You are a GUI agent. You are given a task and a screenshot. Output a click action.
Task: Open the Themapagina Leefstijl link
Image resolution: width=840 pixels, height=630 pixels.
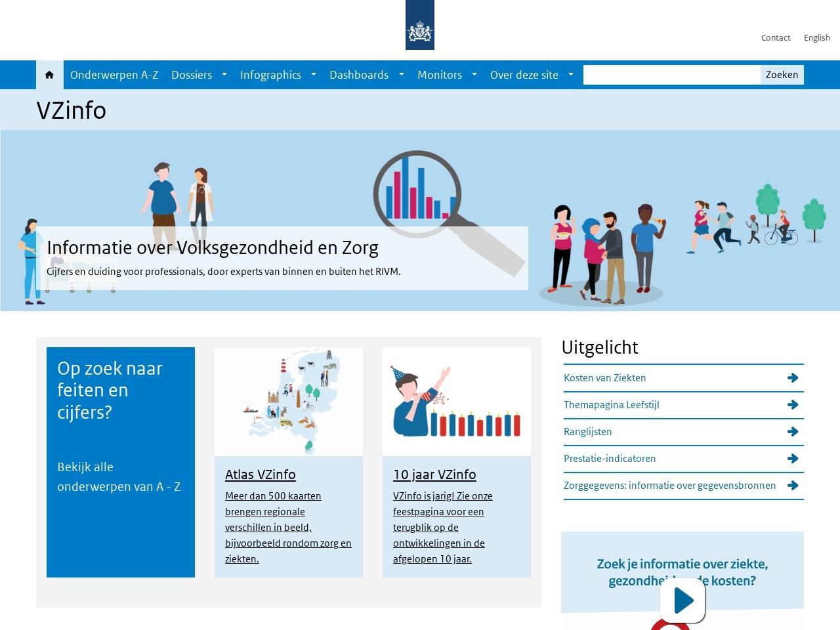click(x=611, y=405)
